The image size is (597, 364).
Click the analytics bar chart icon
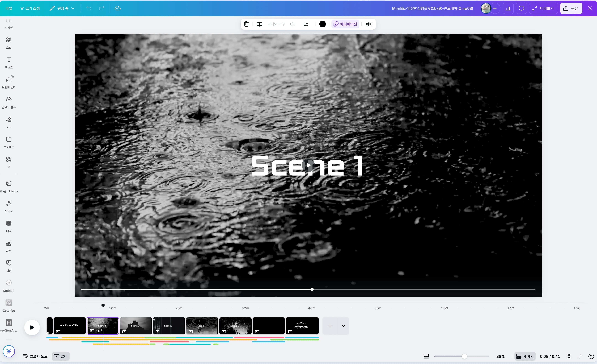[508, 8]
